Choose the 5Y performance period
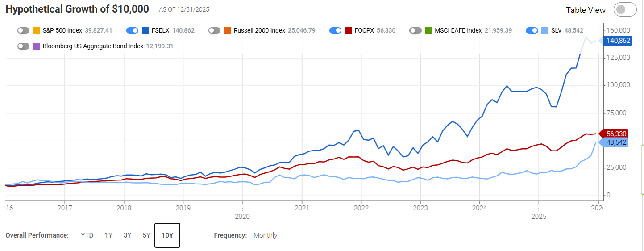The image size is (644, 251). tap(146, 235)
